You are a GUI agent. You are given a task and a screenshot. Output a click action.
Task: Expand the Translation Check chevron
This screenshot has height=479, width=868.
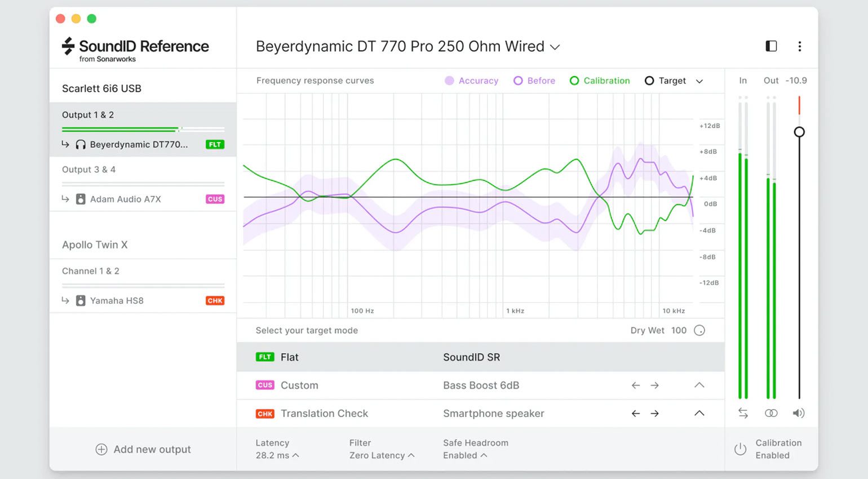pyautogui.click(x=699, y=414)
